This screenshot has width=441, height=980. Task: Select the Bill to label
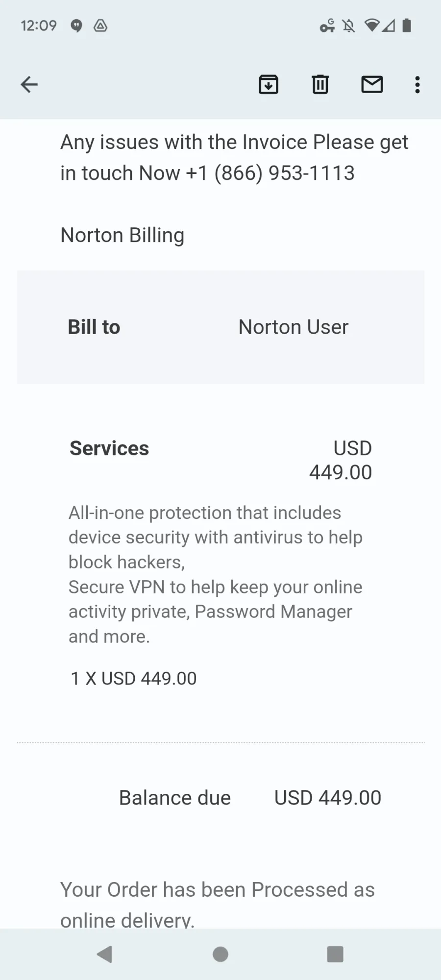94,327
